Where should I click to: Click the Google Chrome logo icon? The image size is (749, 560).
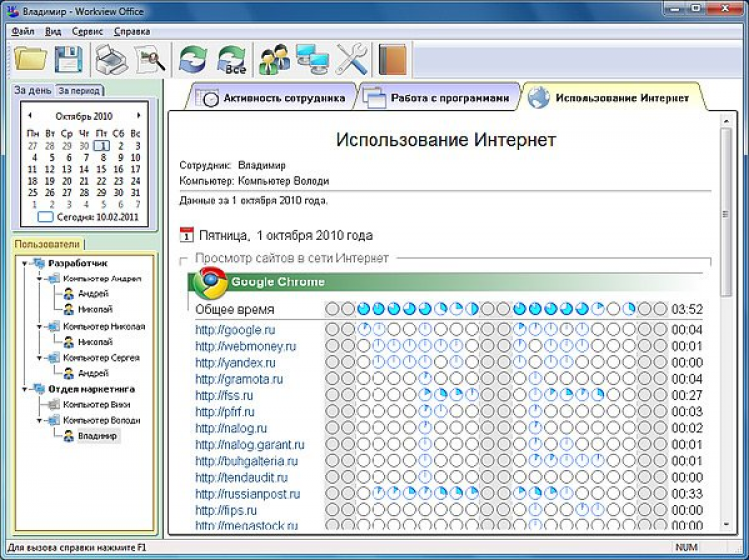(210, 282)
